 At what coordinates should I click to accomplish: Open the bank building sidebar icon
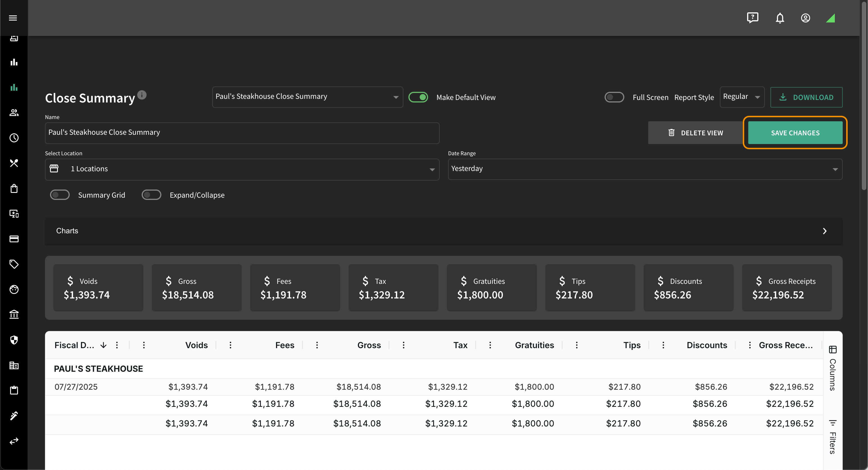[14, 314]
